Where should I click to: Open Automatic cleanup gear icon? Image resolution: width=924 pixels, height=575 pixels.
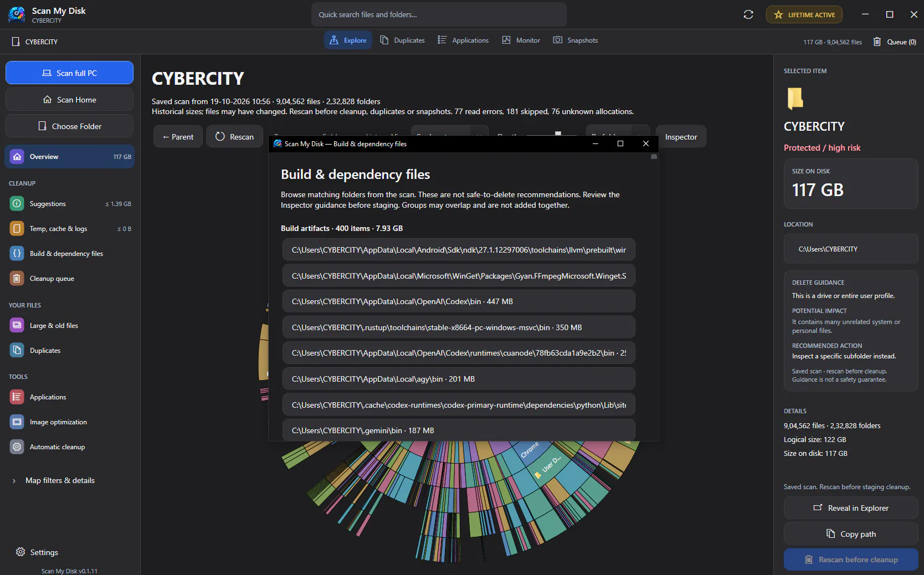(17, 447)
